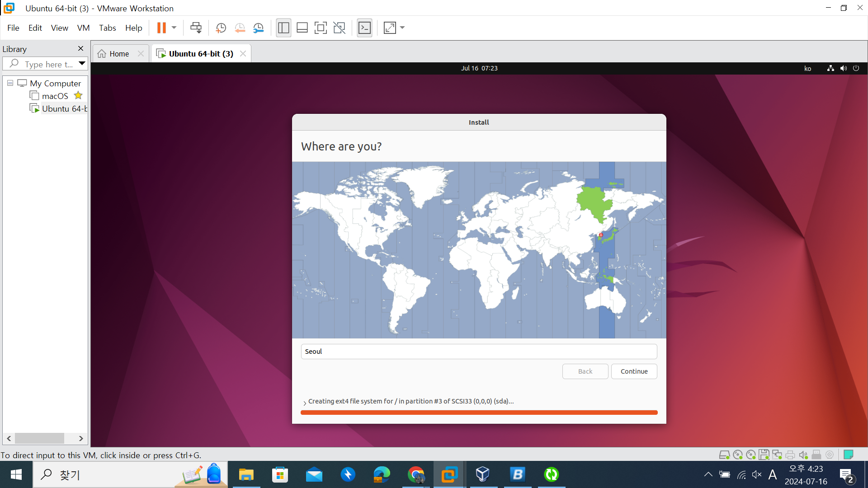Toggle the library sidebar view
Image resolution: width=868 pixels, height=488 pixels.
283,28
